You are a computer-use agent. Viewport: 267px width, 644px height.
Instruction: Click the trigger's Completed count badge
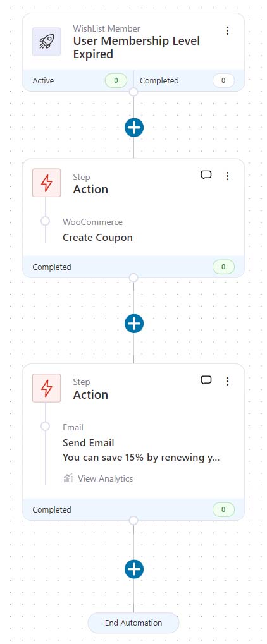click(x=223, y=80)
